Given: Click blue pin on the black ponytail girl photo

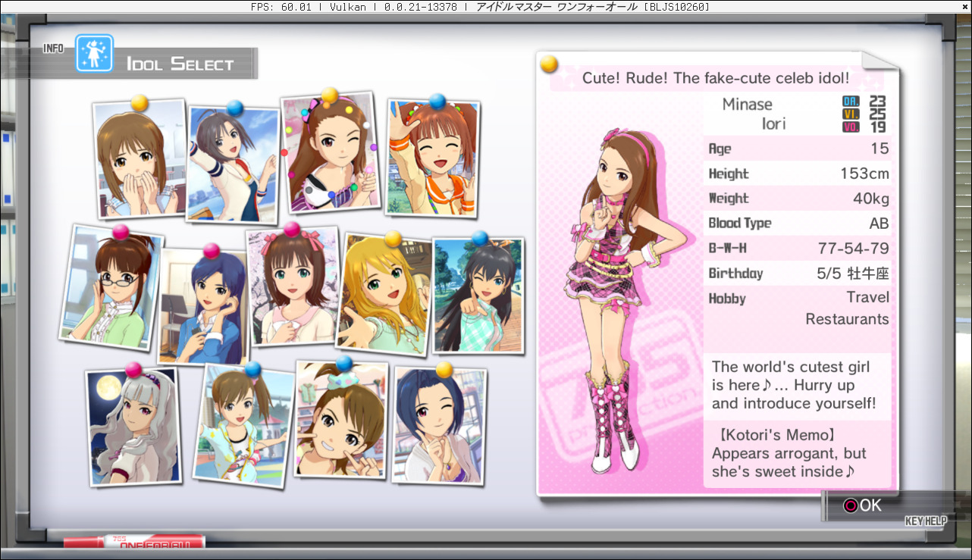Looking at the screenshot, I should pos(480,238).
